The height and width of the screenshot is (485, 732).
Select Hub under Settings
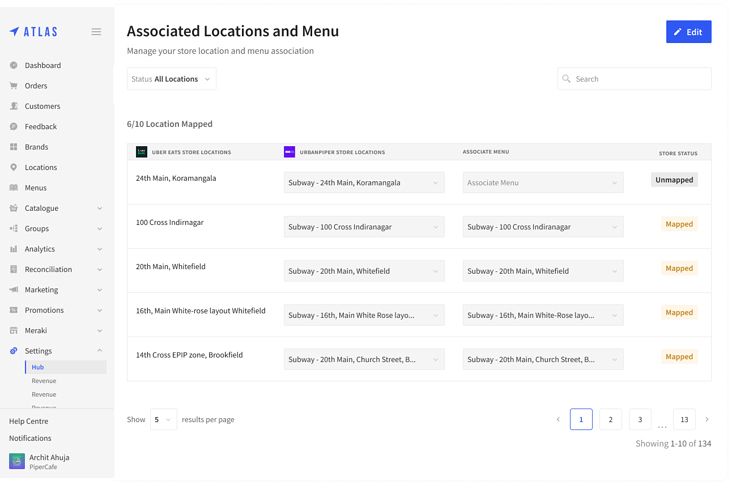coord(38,367)
